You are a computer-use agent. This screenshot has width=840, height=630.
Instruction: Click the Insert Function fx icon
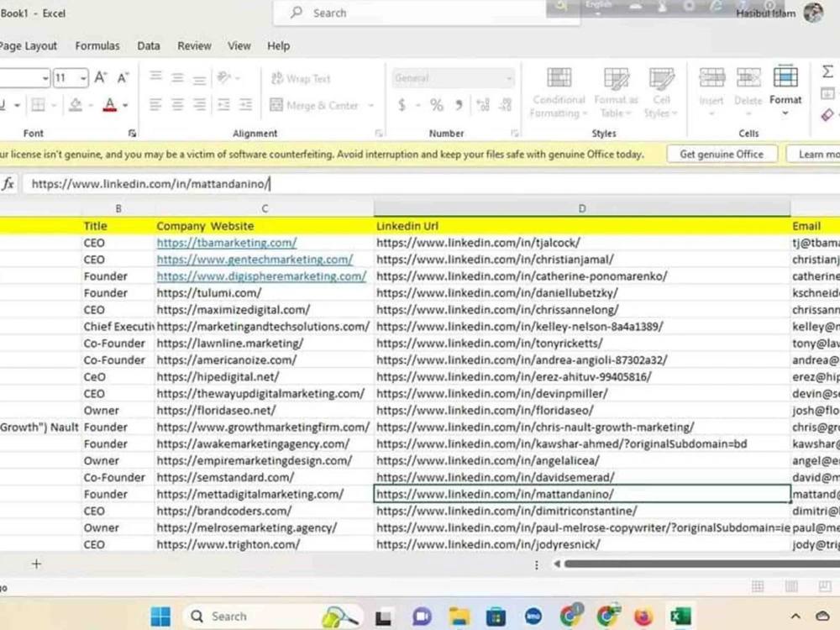8,184
